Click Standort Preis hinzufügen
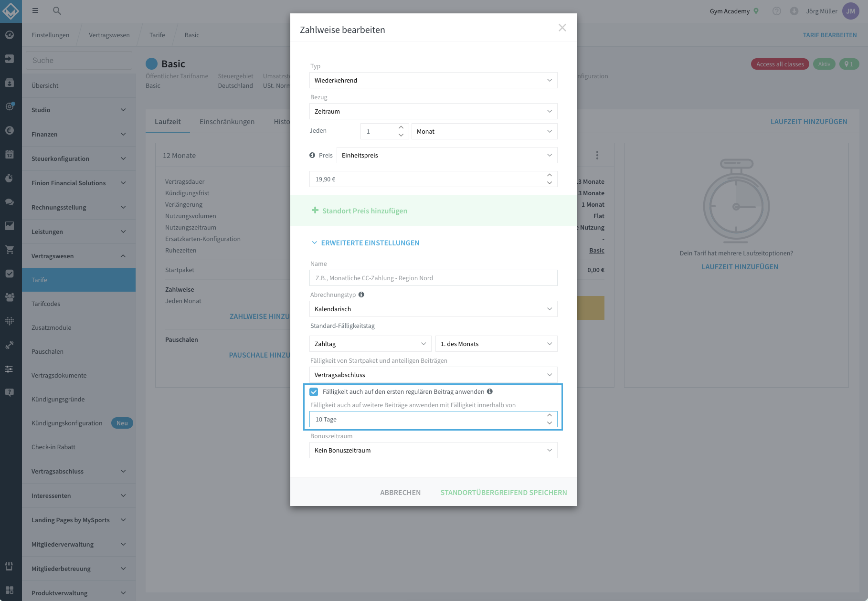Screen dimensions: 868x601 360,211
